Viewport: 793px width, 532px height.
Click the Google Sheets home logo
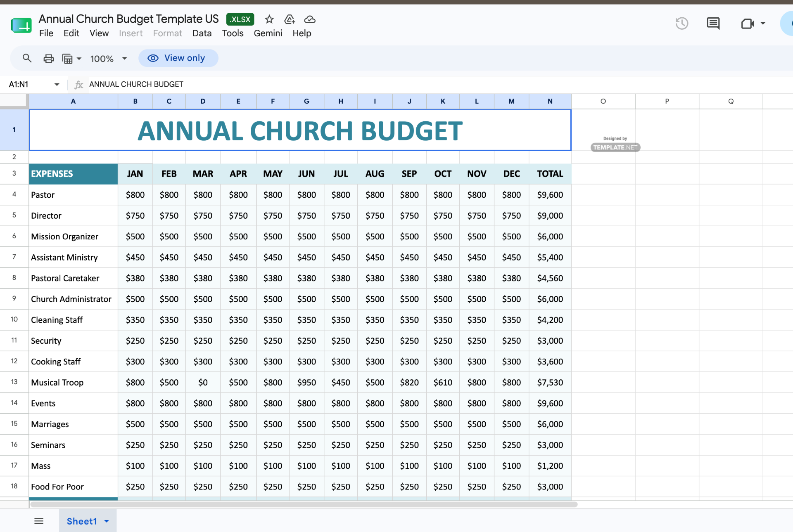(x=21, y=26)
